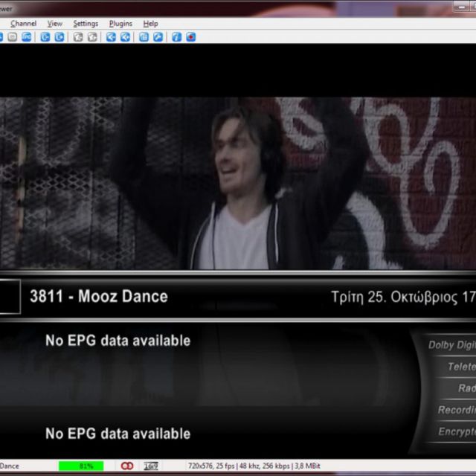Expand the Plugins menu
The height and width of the screenshot is (476, 476).
click(120, 23)
